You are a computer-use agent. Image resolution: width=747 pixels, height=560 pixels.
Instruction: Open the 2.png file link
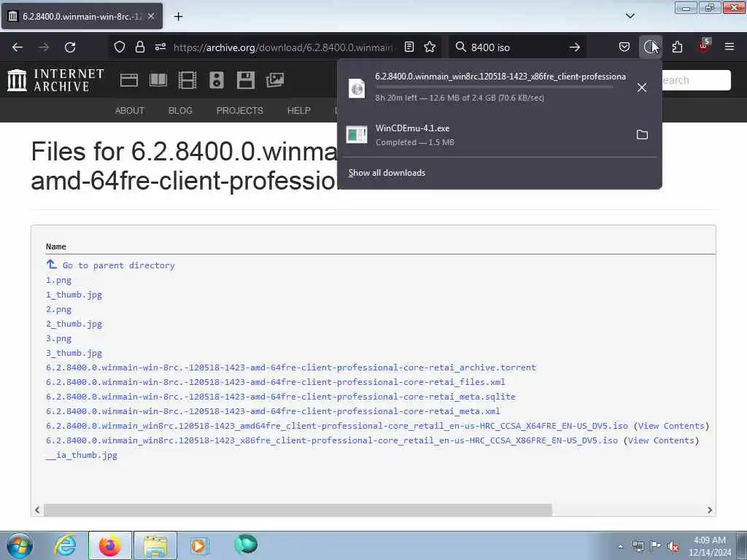click(58, 309)
